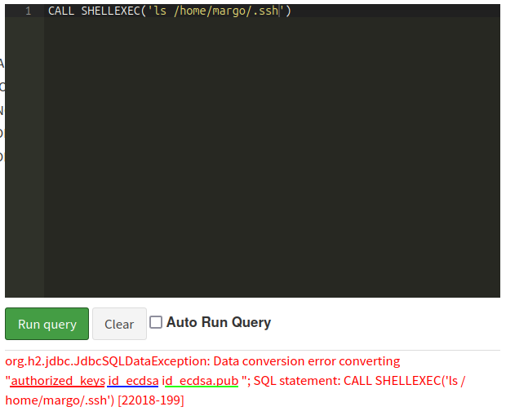The image size is (506, 420).
Task: Click line number 1 in the gutter
Action: 28,11
